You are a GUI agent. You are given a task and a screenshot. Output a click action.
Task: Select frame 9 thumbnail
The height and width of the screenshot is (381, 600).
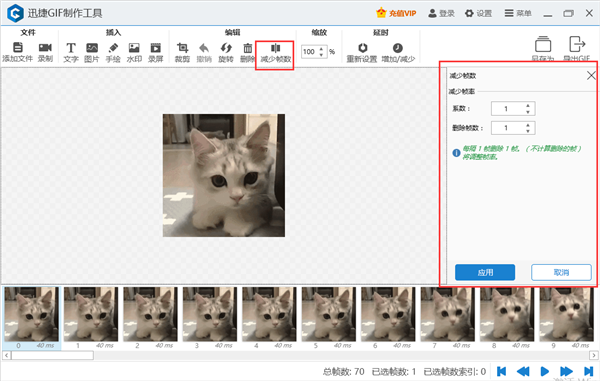[567, 314]
